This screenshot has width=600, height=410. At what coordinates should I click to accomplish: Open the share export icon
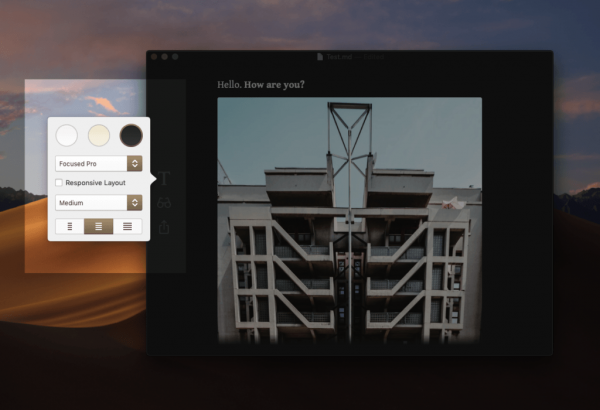[164, 227]
